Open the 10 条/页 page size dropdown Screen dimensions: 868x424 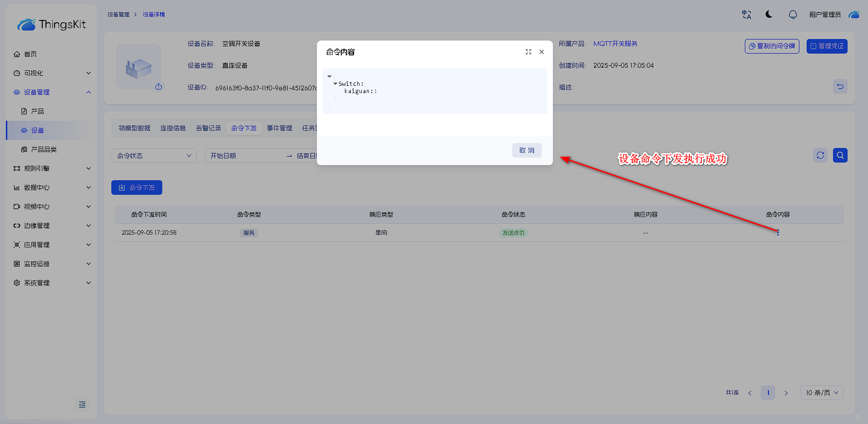(822, 393)
